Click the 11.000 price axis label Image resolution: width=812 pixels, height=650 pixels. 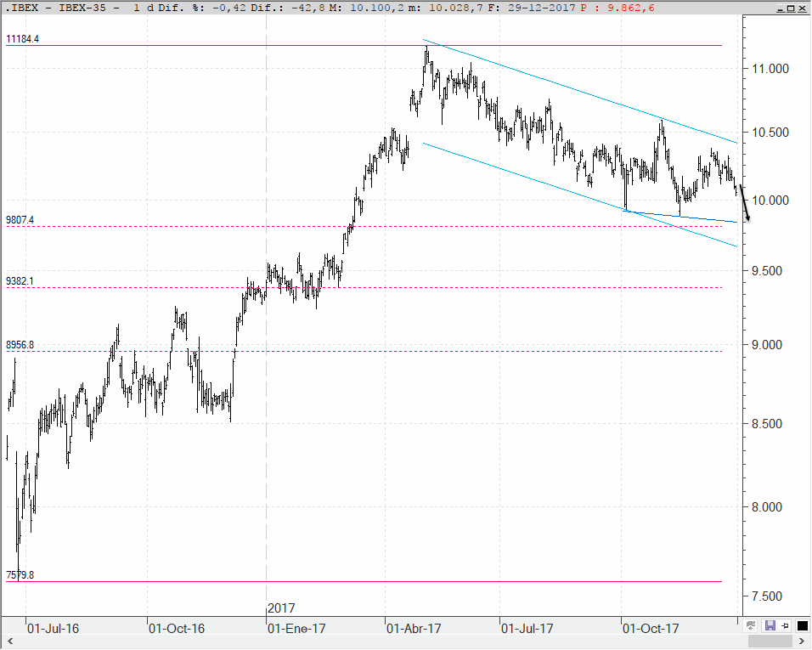click(x=770, y=69)
